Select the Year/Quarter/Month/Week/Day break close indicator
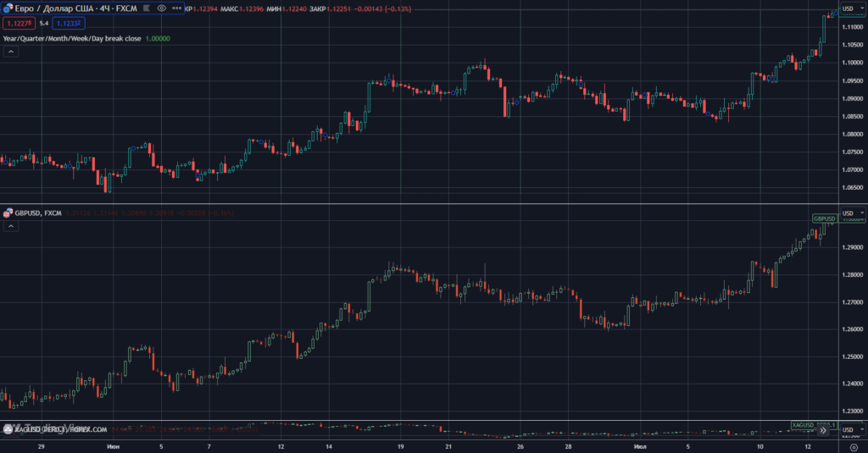The height and width of the screenshot is (453, 868). pos(72,38)
